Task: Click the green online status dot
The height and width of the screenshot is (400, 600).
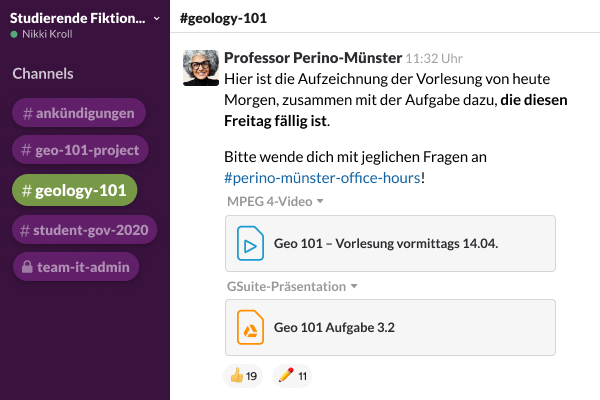Action: pos(14,34)
